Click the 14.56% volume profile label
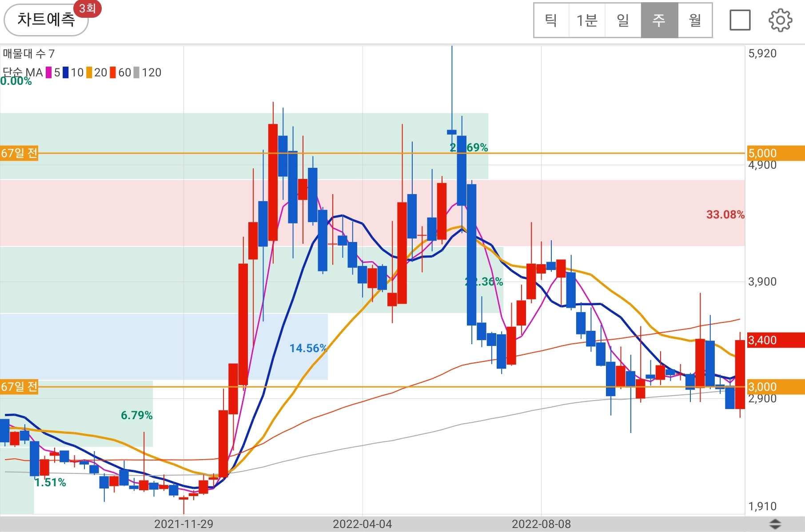Image resolution: width=805 pixels, height=532 pixels. point(308,348)
